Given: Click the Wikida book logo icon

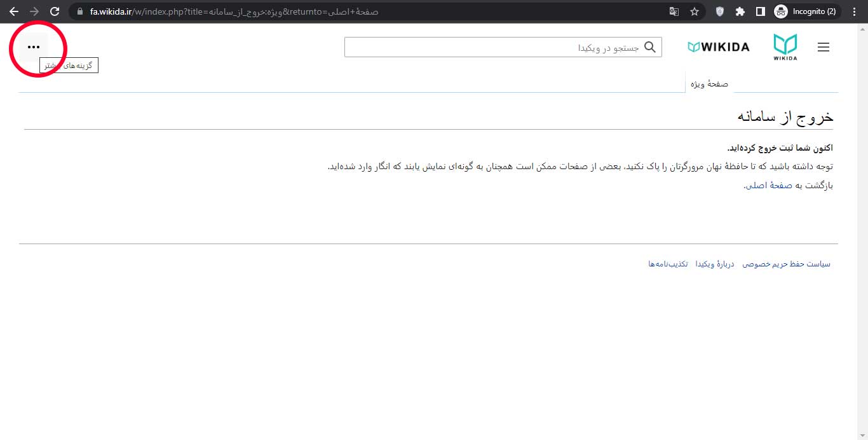Looking at the screenshot, I should (x=785, y=47).
